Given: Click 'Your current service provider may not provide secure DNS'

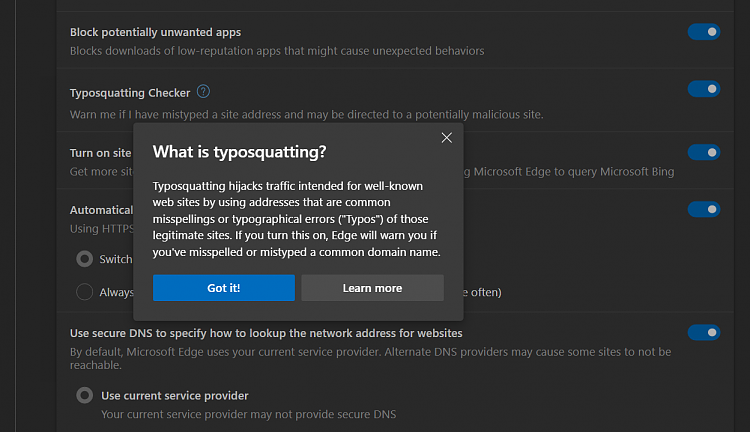Looking at the screenshot, I should (x=249, y=414).
